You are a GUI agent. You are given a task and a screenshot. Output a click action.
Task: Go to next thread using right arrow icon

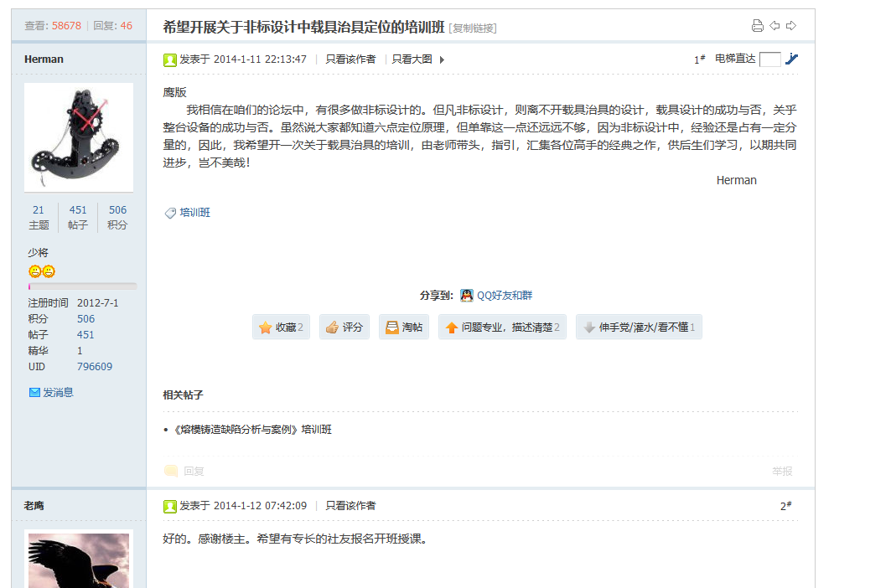coord(790,26)
